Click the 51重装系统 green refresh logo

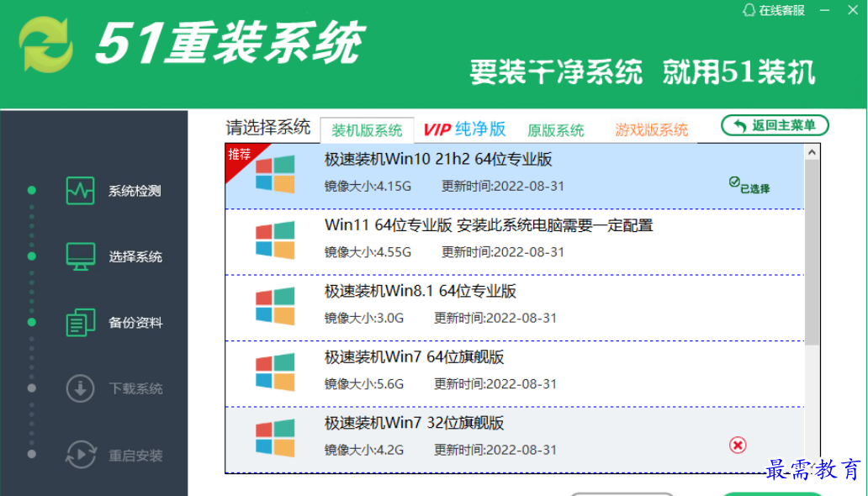(45, 45)
